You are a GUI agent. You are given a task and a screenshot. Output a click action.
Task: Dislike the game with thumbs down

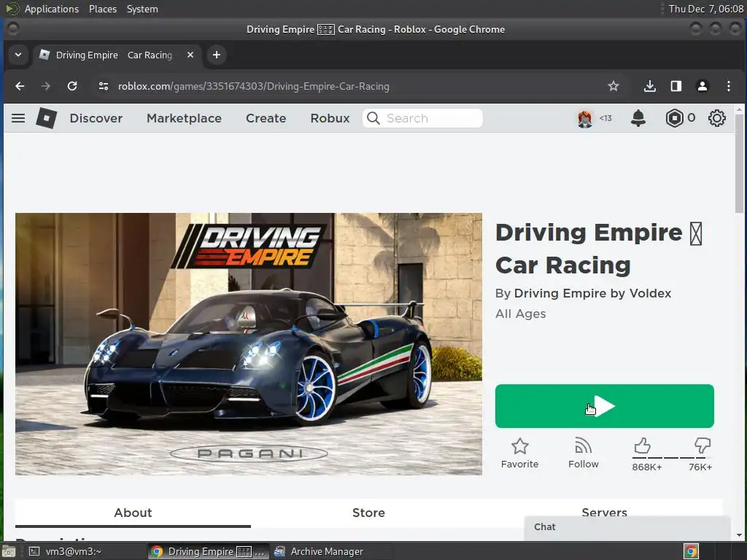coord(703,446)
